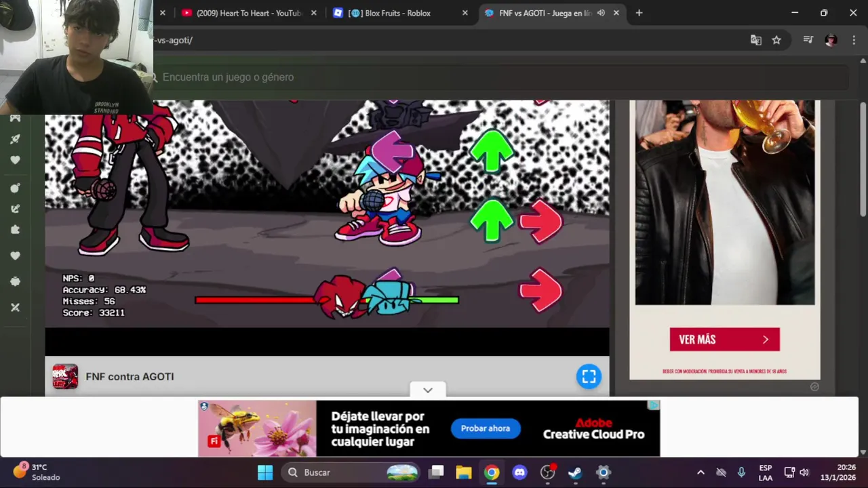Select the puzzle piece category icon
The image size is (868, 488).
click(x=15, y=230)
